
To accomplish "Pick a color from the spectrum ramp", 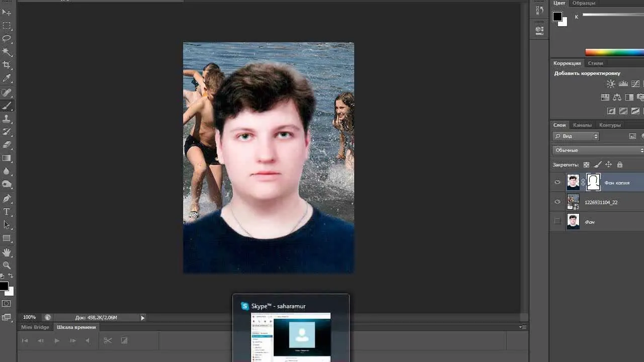I will tap(614, 52).
